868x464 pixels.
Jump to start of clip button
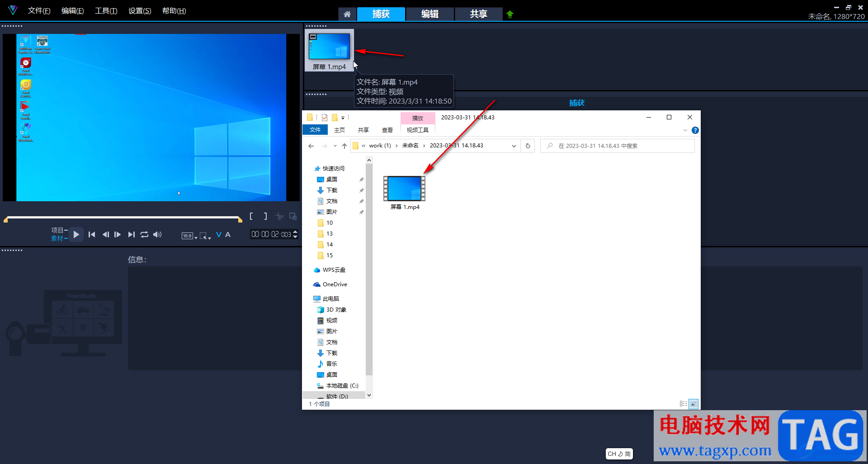tap(92, 234)
